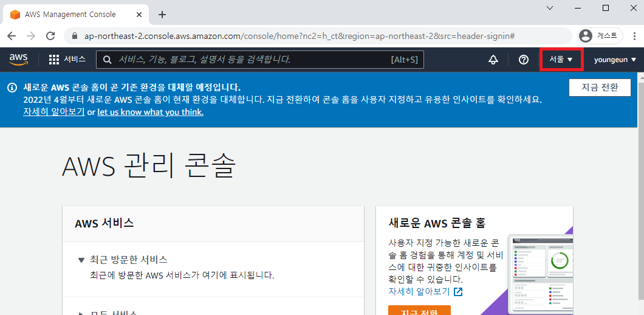Screen dimensions: 644x315
Task: Click the external link icon beside 자세히 알아보기
Action: (x=458, y=292)
